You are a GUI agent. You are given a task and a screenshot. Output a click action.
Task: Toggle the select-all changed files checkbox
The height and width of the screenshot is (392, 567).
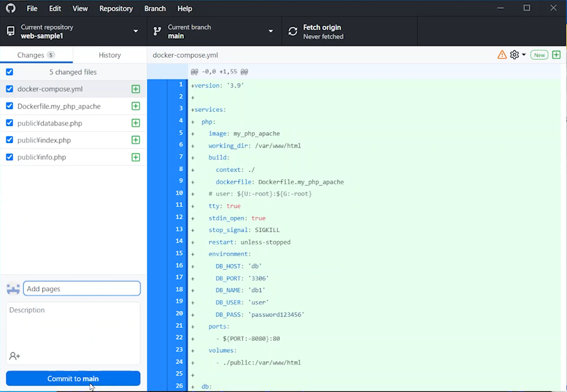point(9,72)
